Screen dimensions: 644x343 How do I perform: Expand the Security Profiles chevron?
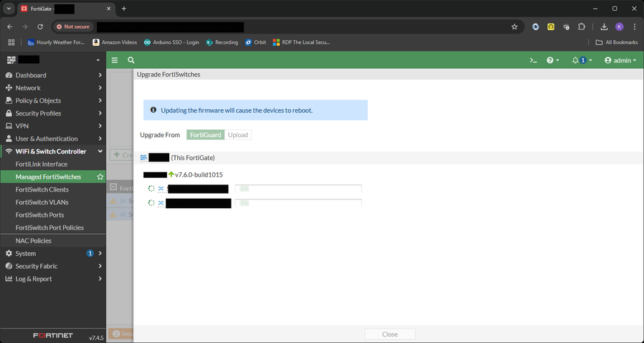[x=100, y=113]
